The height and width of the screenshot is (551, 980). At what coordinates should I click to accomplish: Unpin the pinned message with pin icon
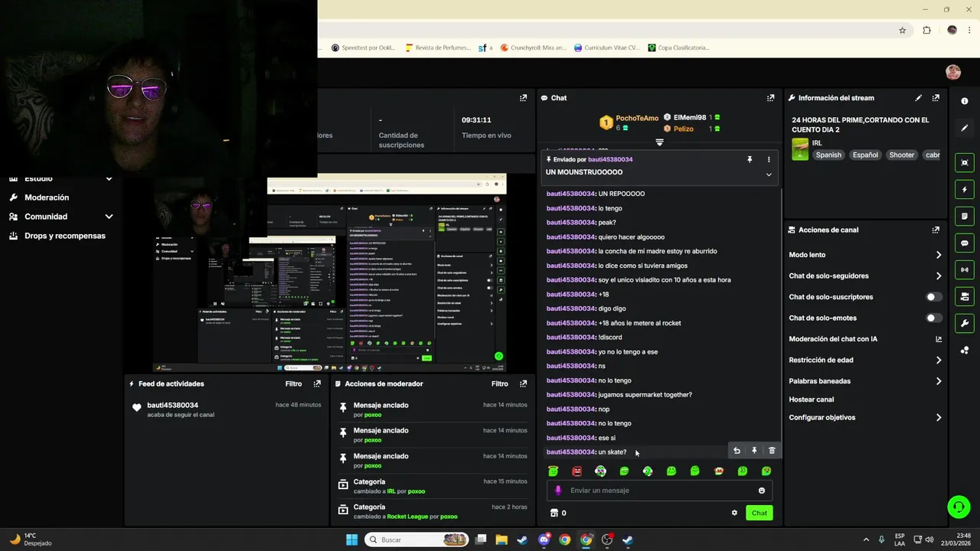click(750, 159)
